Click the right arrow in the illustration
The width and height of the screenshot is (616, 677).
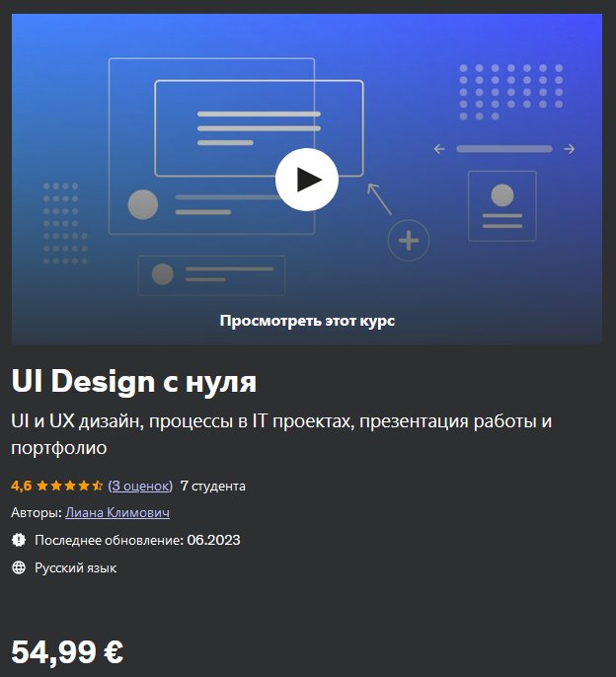(x=570, y=149)
